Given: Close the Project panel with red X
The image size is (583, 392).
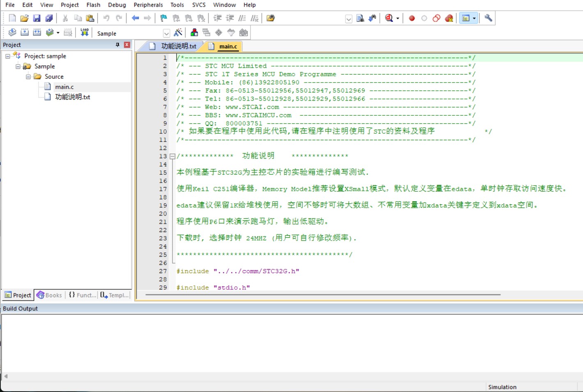Looking at the screenshot, I should click(x=127, y=45).
